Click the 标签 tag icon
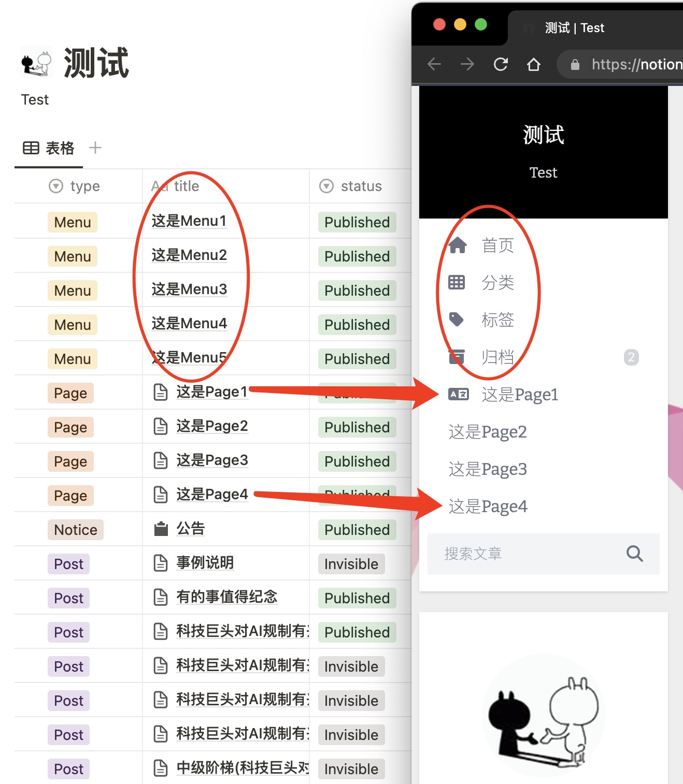This screenshot has width=683, height=784. (x=457, y=320)
